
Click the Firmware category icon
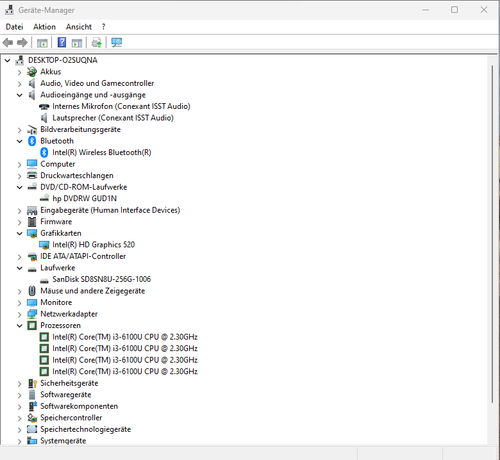point(32,222)
